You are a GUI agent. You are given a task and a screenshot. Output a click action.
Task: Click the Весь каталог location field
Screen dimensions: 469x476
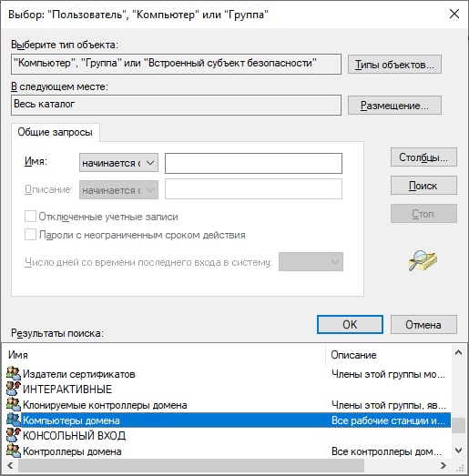(176, 105)
